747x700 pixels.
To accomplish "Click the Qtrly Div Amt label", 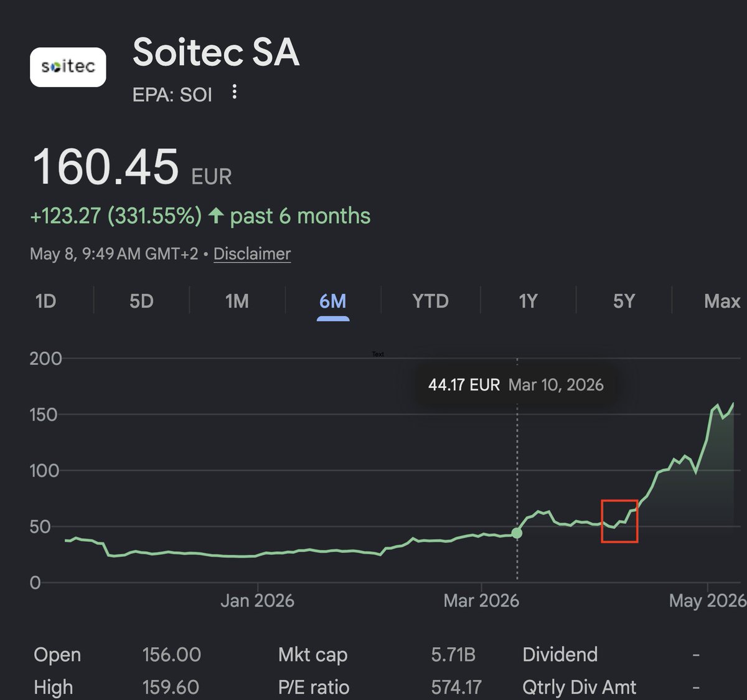I will pyautogui.click(x=580, y=688).
